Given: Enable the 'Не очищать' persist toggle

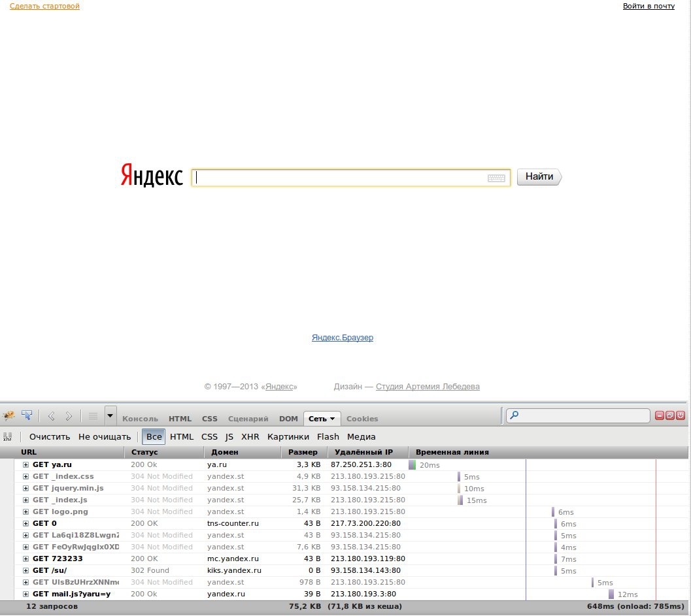Looking at the screenshot, I should (104, 436).
